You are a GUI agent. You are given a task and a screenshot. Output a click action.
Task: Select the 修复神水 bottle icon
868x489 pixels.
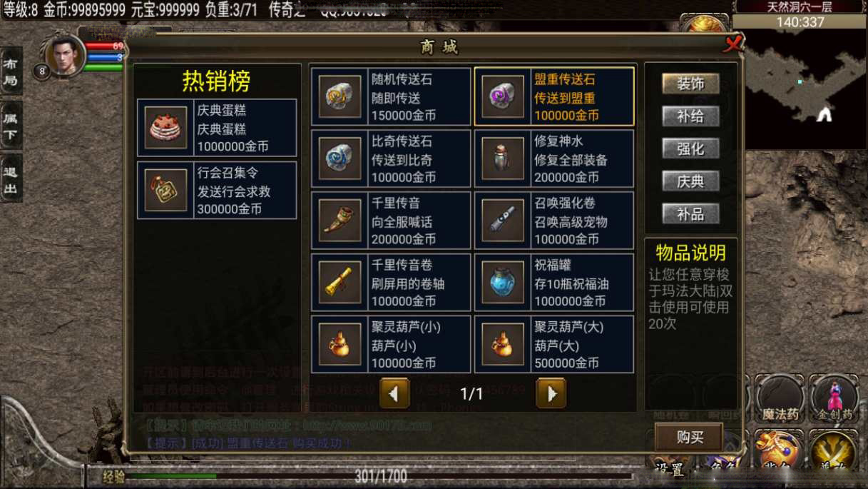503,158
